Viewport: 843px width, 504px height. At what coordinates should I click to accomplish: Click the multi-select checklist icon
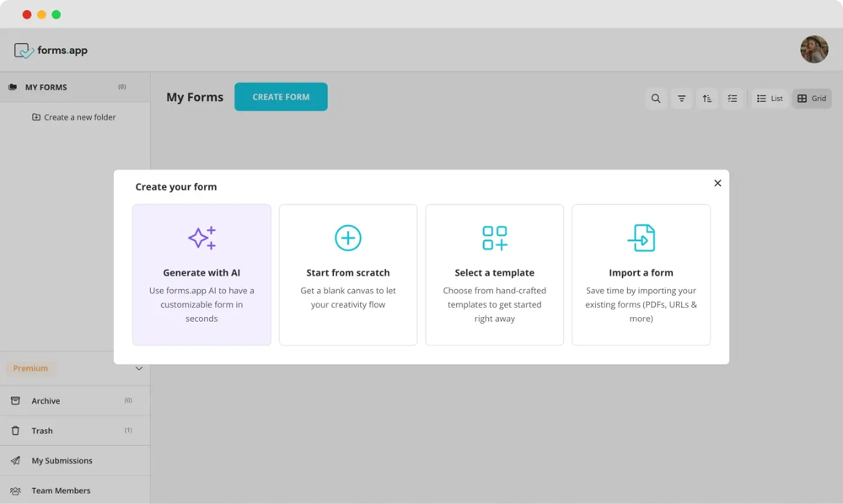tap(733, 99)
